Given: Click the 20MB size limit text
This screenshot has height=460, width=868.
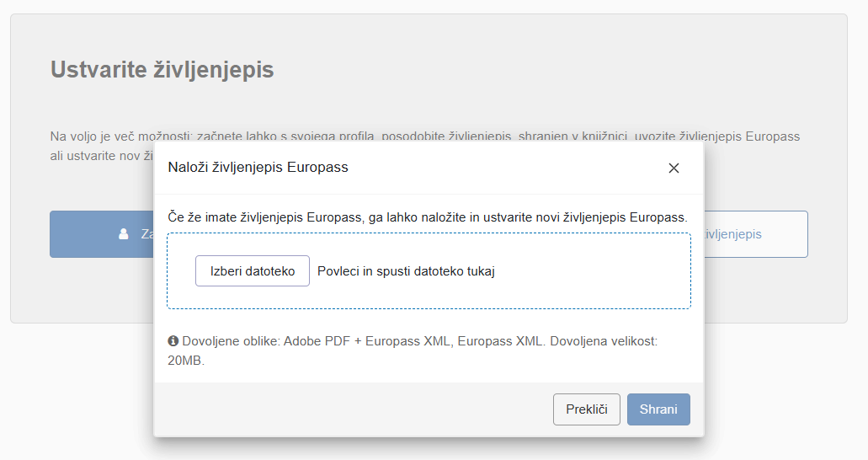Looking at the screenshot, I should click(x=186, y=361).
